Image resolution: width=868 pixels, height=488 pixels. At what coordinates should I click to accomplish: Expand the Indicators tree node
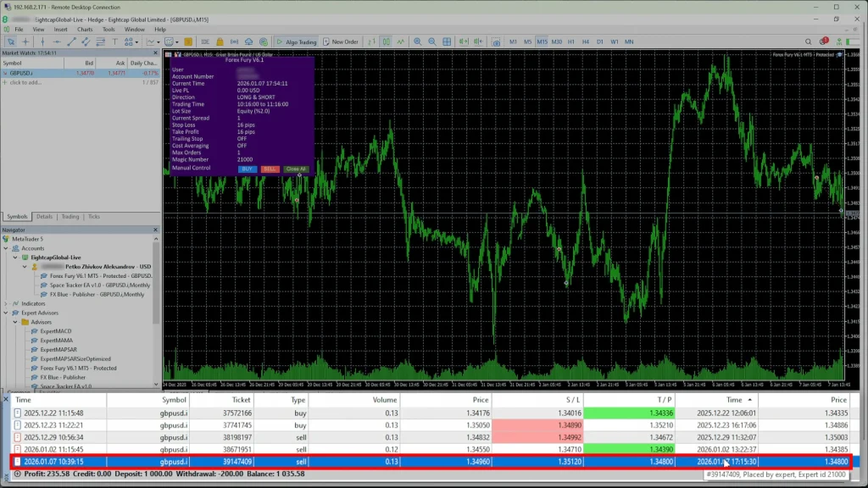(7, 303)
